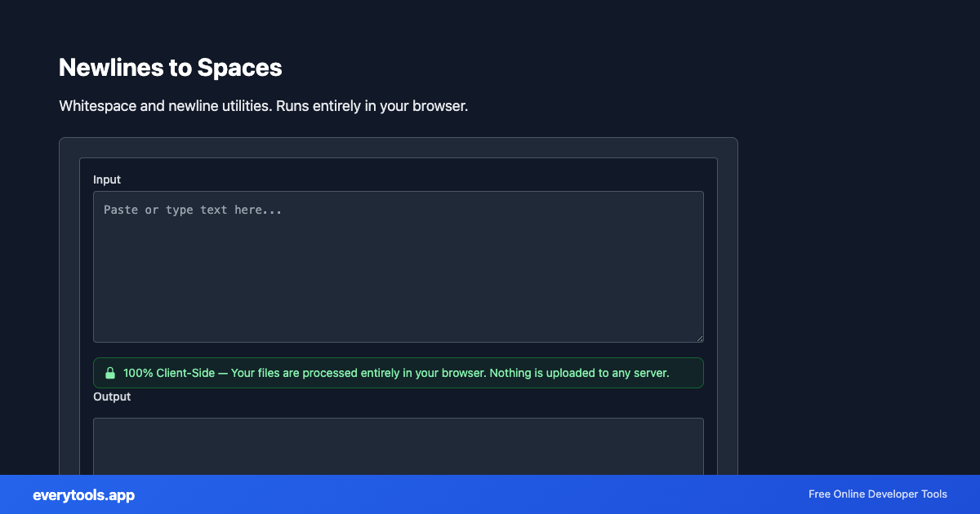Screen dimensions: 980x514
Task: Click the resize grip of the Input textarea
Action: click(699, 337)
